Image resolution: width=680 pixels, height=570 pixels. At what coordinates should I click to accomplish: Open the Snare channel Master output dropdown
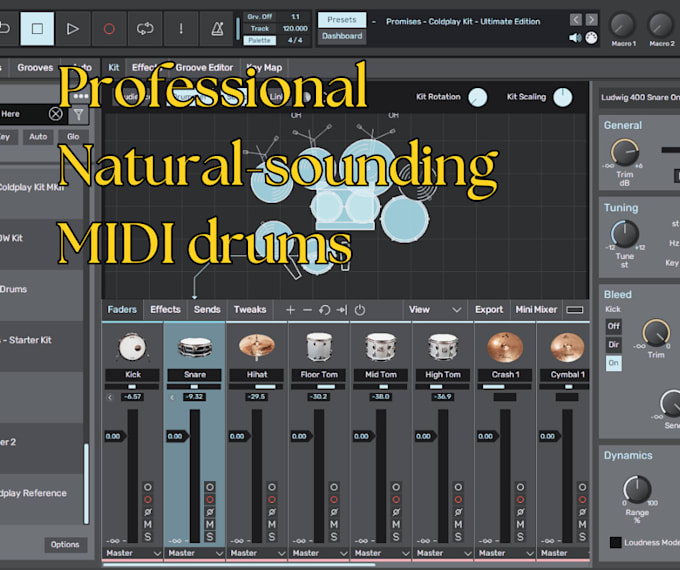point(195,553)
